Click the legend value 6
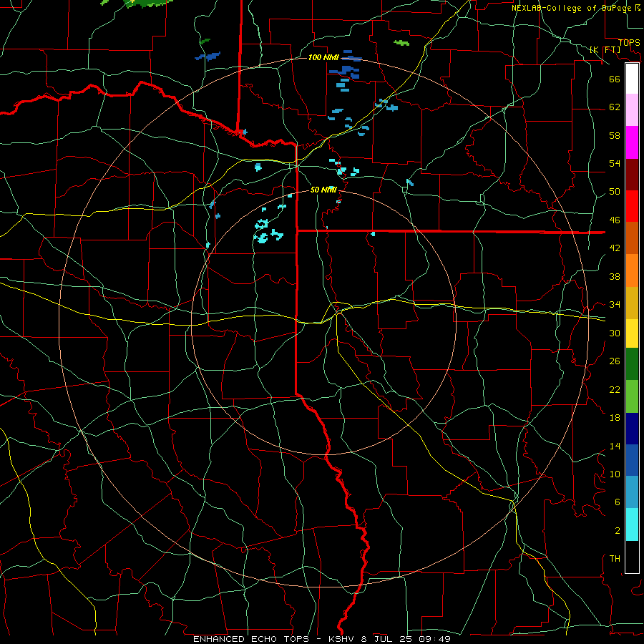The image size is (644, 644). (x=618, y=502)
